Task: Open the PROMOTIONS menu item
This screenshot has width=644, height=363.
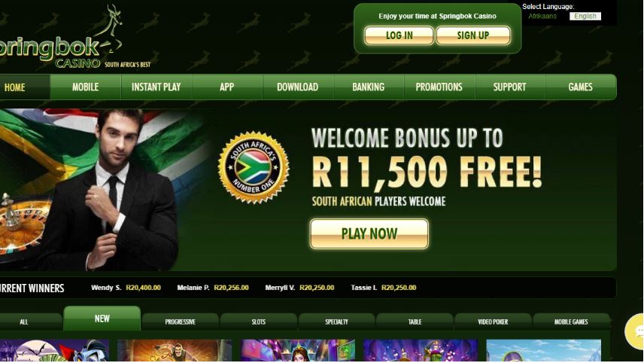Action: coord(439,87)
